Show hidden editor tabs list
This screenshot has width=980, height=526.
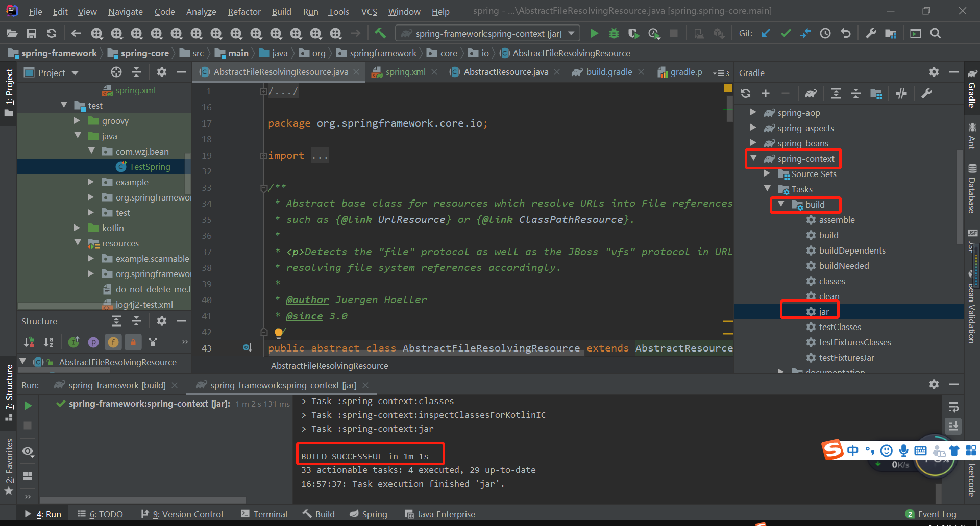click(721, 73)
